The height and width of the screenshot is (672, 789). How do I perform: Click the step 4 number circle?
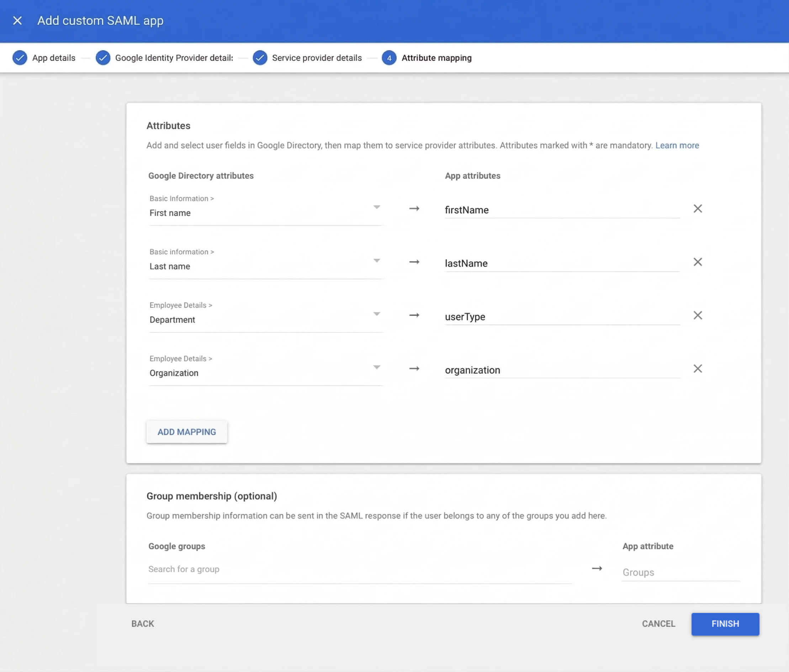(389, 58)
